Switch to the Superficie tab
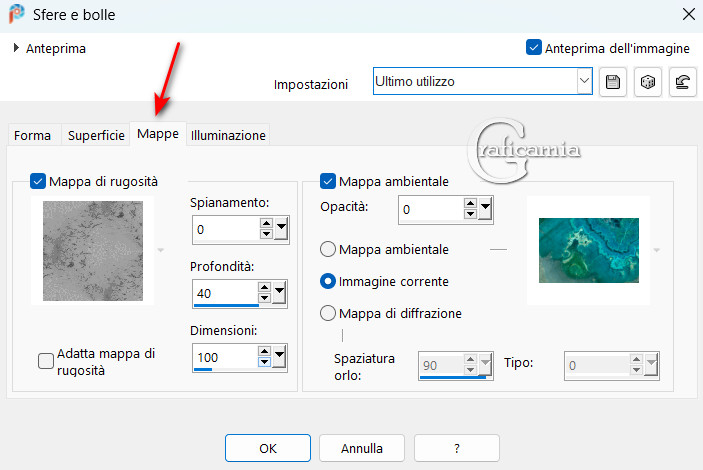The height and width of the screenshot is (470, 703). (x=96, y=135)
